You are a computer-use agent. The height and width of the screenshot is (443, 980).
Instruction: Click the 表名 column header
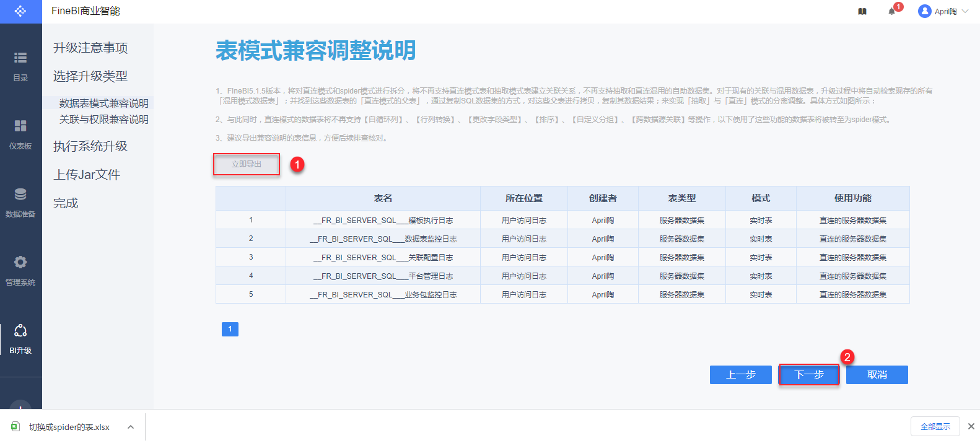tap(383, 198)
